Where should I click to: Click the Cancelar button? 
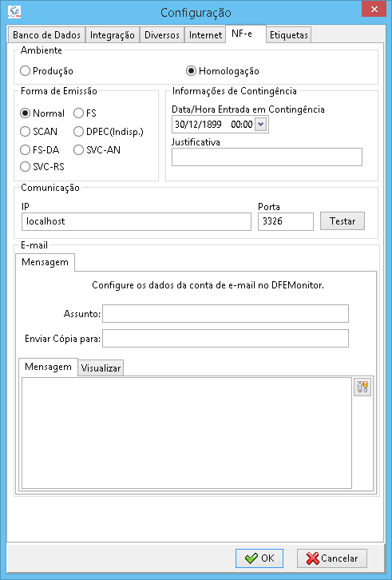pos(332,558)
